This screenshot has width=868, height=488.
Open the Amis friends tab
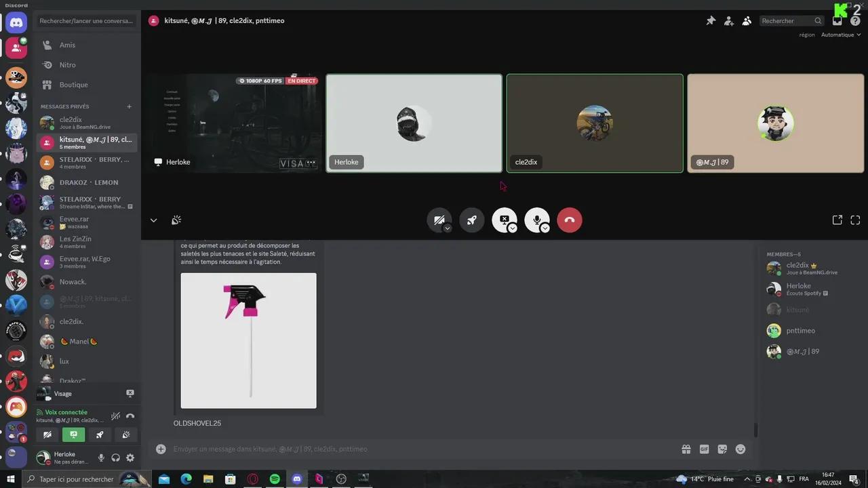(x=67, y=45)
